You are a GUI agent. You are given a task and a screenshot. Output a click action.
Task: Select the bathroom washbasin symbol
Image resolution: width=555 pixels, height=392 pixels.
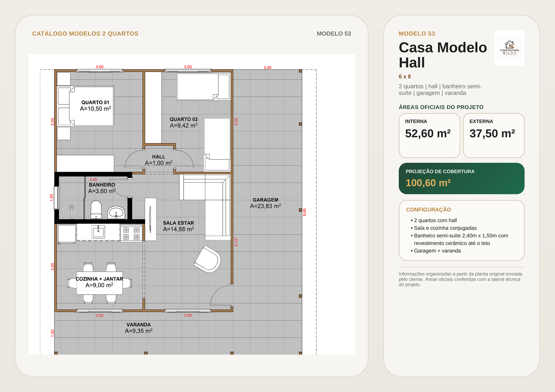[x=116, y=212]
